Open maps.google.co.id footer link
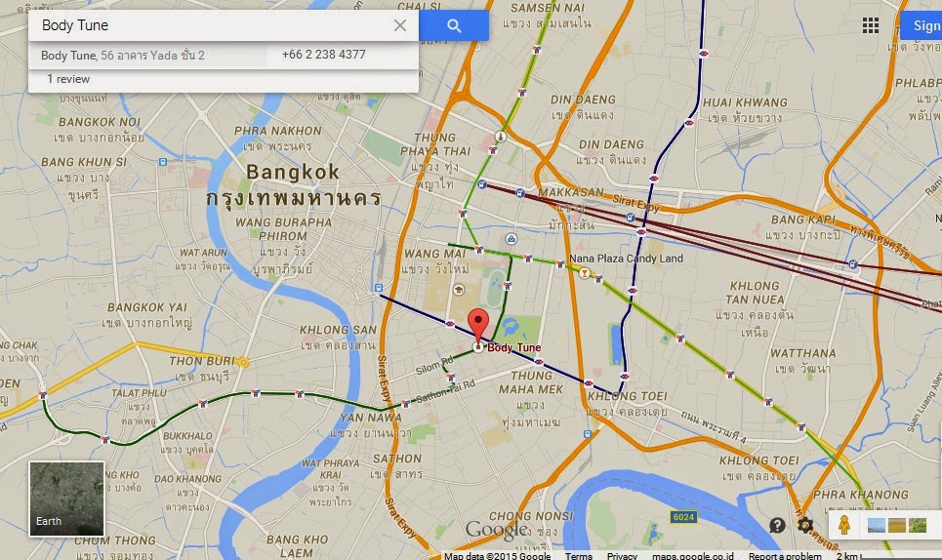 click(693, 556)
